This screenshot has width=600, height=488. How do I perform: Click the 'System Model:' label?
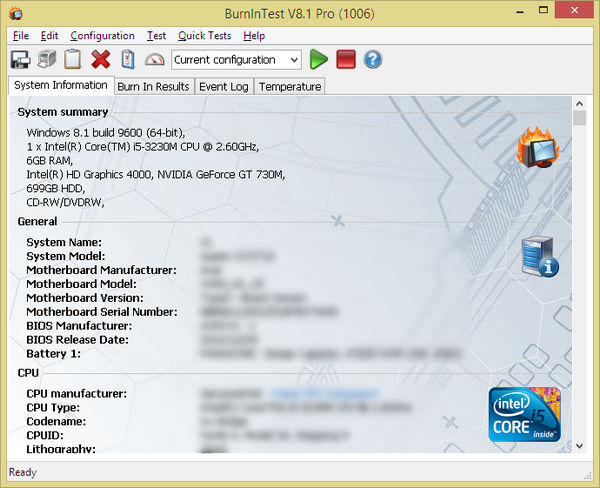pos(65,256)
